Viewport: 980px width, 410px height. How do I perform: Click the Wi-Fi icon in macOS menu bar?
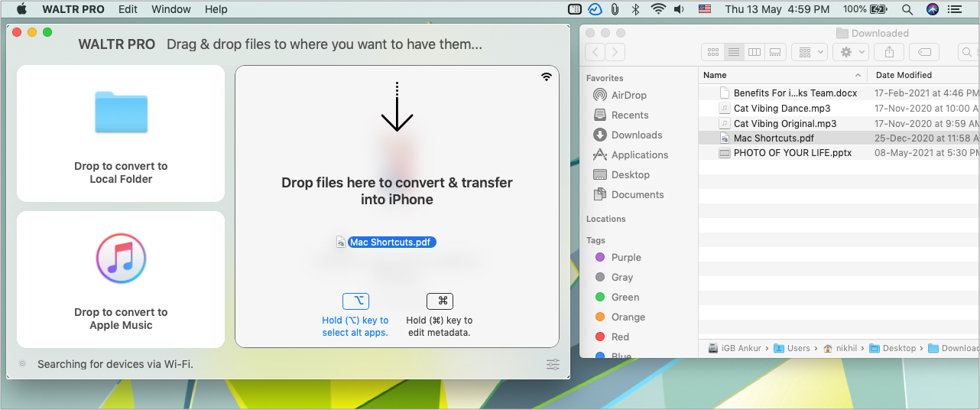coord(657,9)
